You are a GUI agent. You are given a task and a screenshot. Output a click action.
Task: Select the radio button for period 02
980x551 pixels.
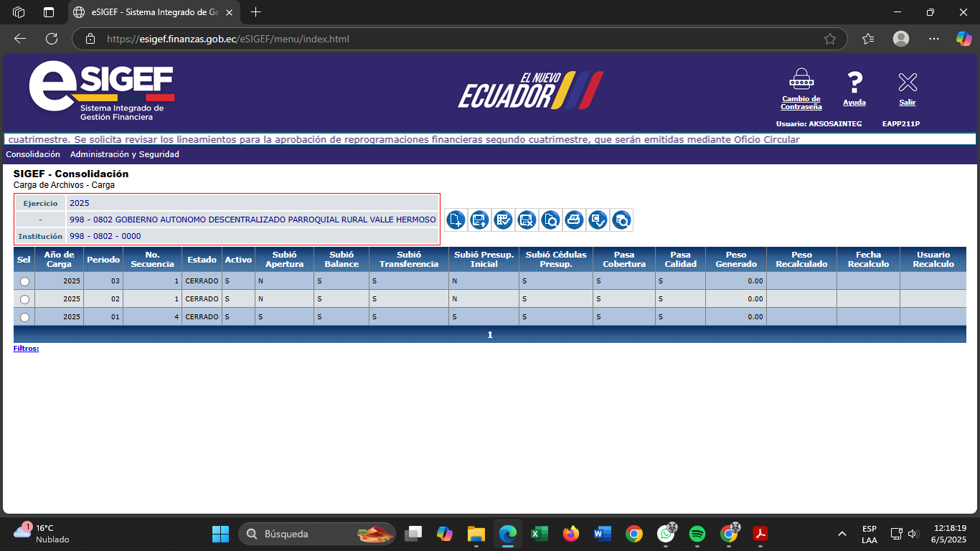click(x=24, y=299)
